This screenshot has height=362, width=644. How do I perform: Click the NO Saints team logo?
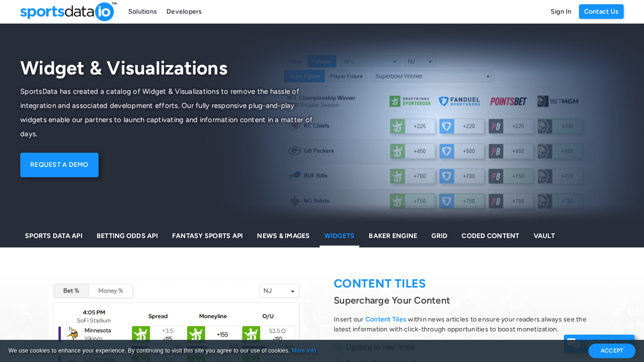[294, 200]
